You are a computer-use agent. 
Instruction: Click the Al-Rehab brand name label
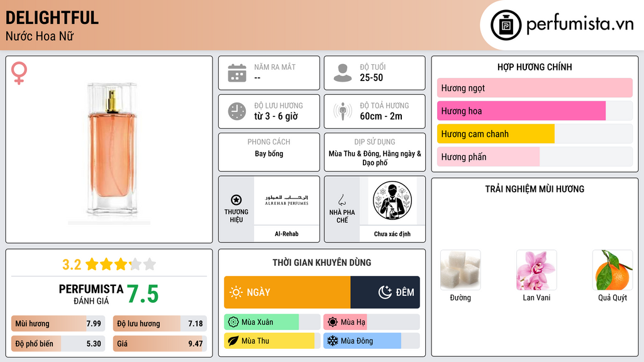coord(287,234)
